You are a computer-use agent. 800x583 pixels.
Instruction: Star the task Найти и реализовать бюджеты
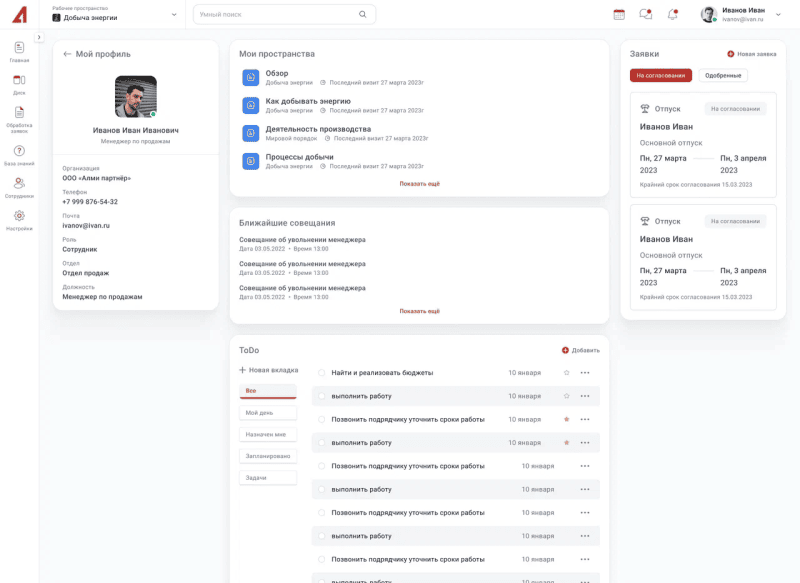[567, 373]
